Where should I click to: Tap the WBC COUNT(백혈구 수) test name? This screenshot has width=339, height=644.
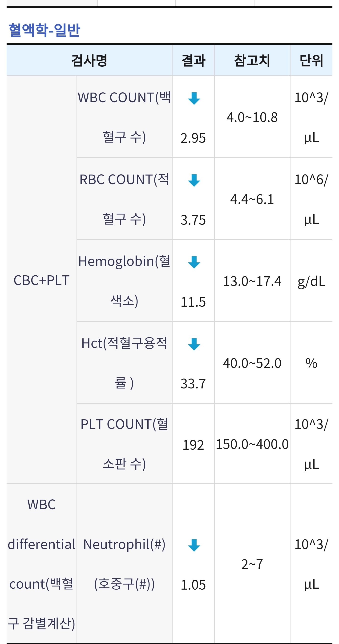124,117
